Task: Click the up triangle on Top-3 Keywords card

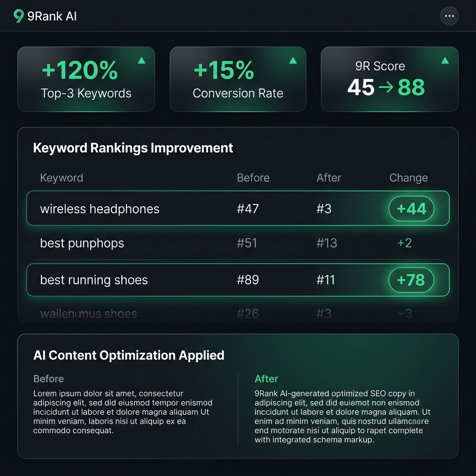Action: (141, 61)
